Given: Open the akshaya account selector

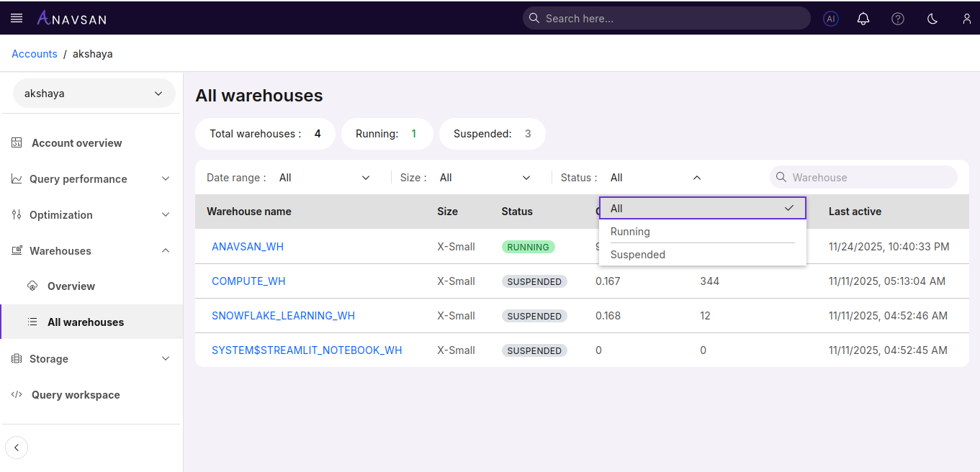Looking at the screenshot, I should tap(94, 94).
